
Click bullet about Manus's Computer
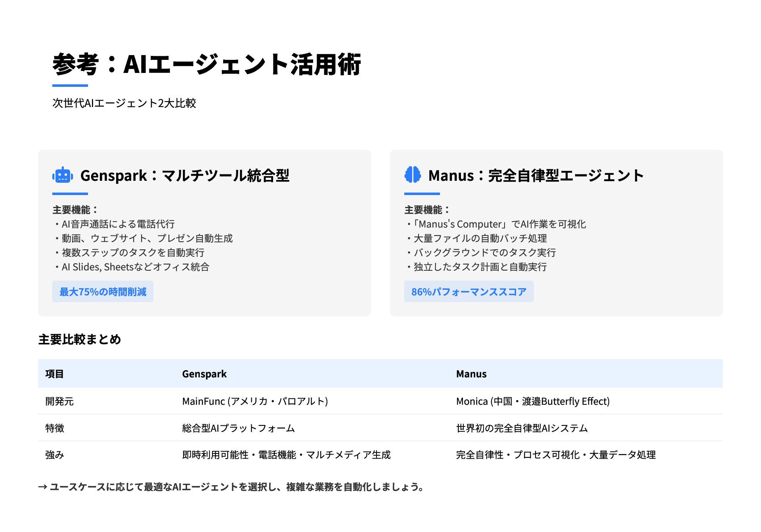(x=495, y=224)
